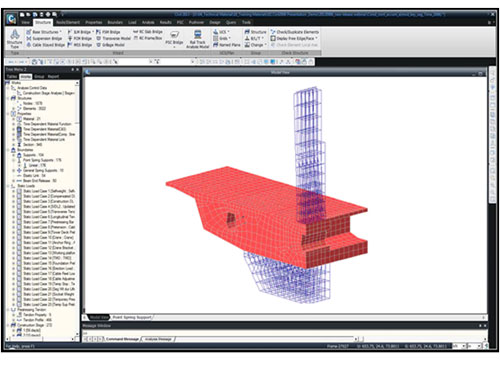Open the Boundary ribbon tab
Image resolution: width=500 pixels, height=370 pixels.
pos(115,22)
